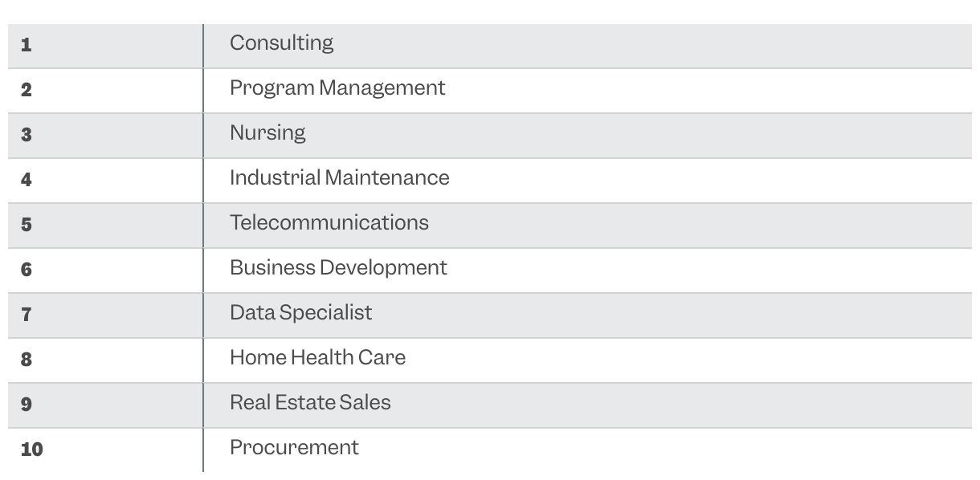
Task: Click the Data Specialist text
Action: click(x=300, y=312)
